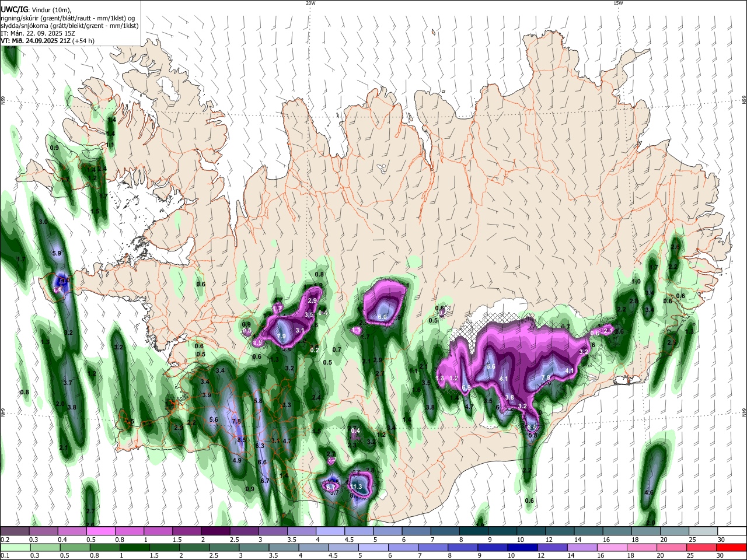Click the darkest purple 2 swatch in top scale
747x560 pixels.
pyautogui.click(x=215, y=531)
